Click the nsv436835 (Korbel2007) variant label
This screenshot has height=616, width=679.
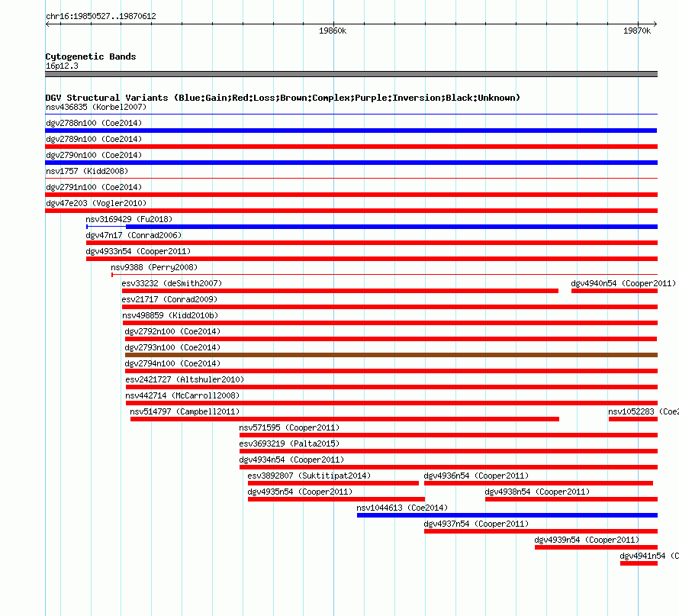click(x=96, y=107)
